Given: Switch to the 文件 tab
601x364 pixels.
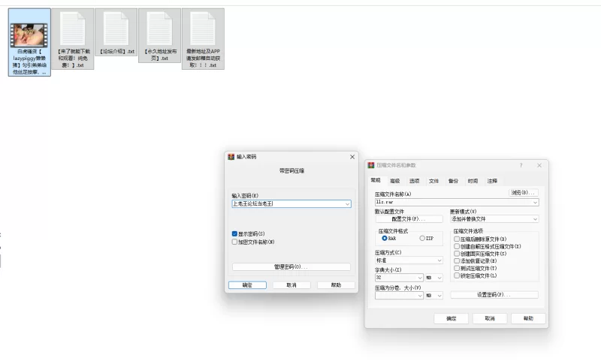Looking at the screenshot, I should [x=434, y=181].
